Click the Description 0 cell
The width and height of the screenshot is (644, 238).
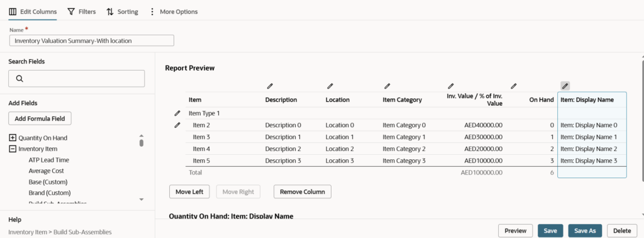point(283,125)
